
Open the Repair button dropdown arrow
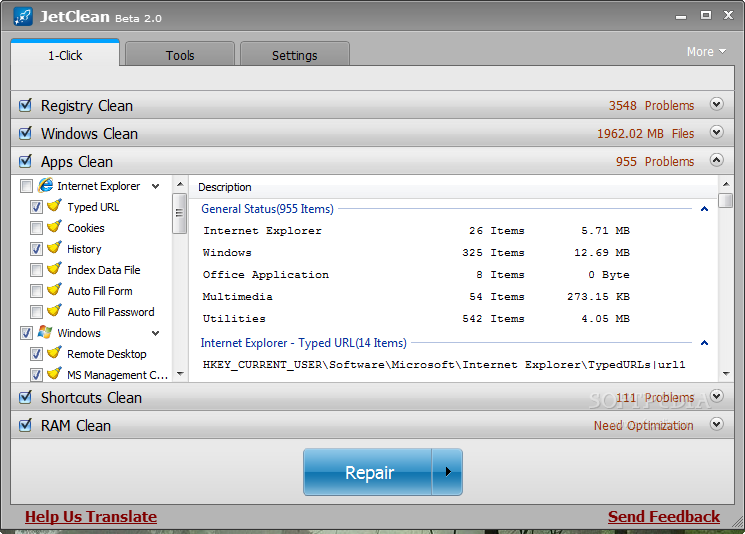pos(448,472)
